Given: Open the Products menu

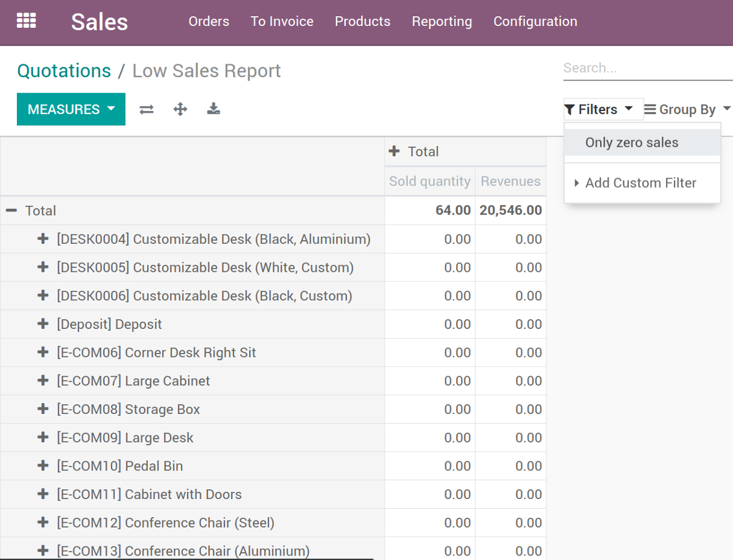Looking at the screenshot, I should point(363,21).
